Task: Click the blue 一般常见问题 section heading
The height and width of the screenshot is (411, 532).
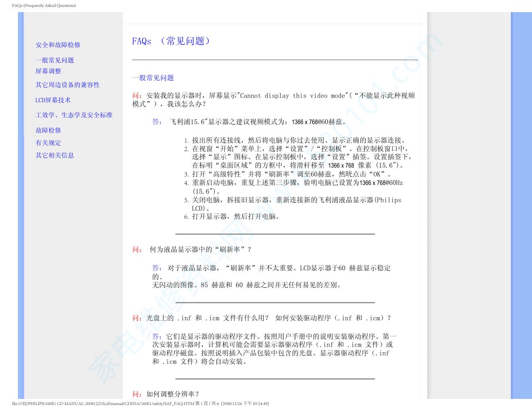Action: click(x=153, y=78)
